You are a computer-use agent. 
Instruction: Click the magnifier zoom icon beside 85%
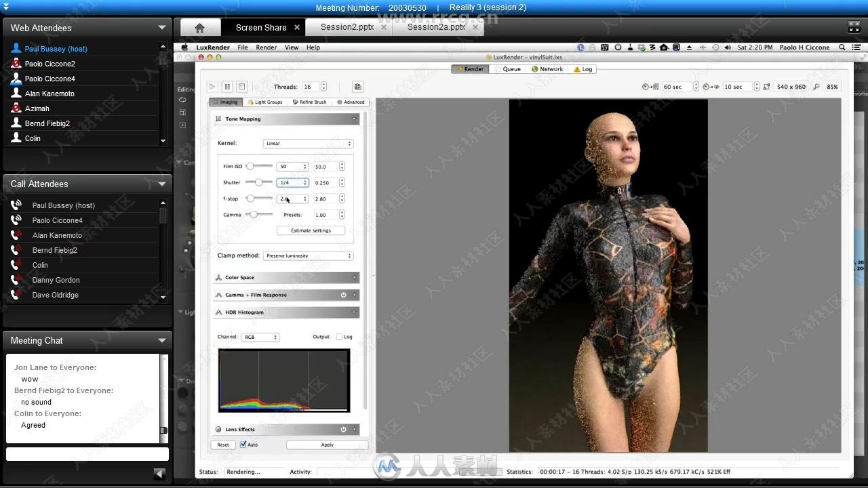[x=816, y=87]
